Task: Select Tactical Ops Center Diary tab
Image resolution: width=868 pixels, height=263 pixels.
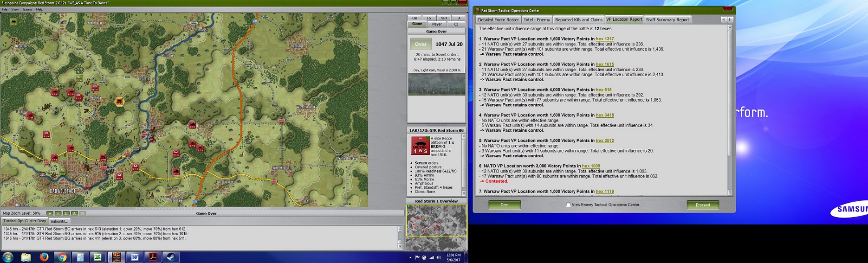Action: [x=25, y=221]
